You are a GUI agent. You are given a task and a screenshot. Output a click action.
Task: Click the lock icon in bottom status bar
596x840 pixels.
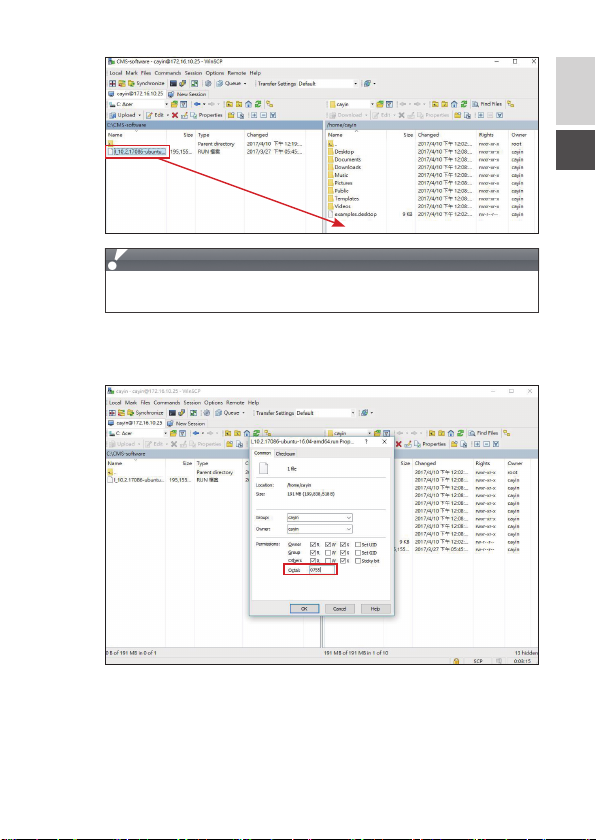456,661
